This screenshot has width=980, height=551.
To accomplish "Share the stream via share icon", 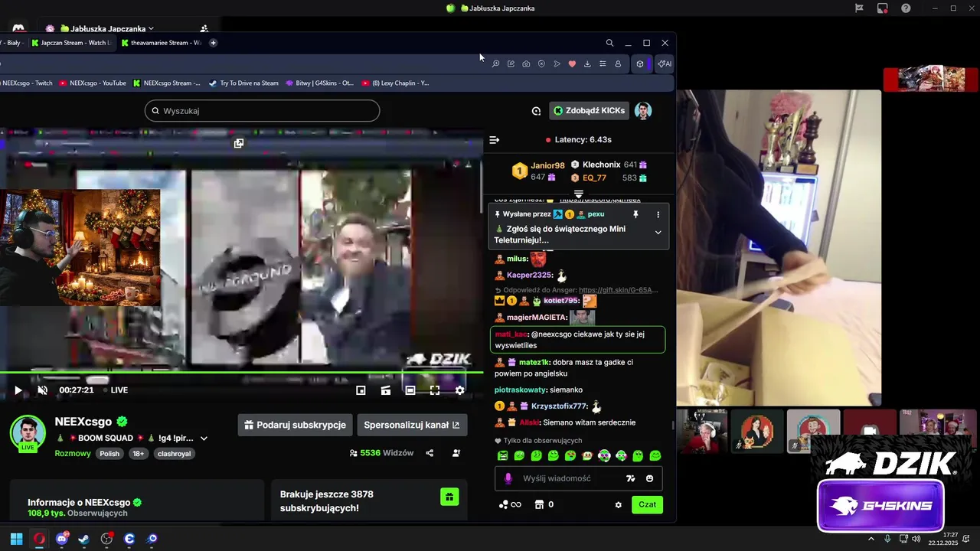I will click(x=430, y=453).
